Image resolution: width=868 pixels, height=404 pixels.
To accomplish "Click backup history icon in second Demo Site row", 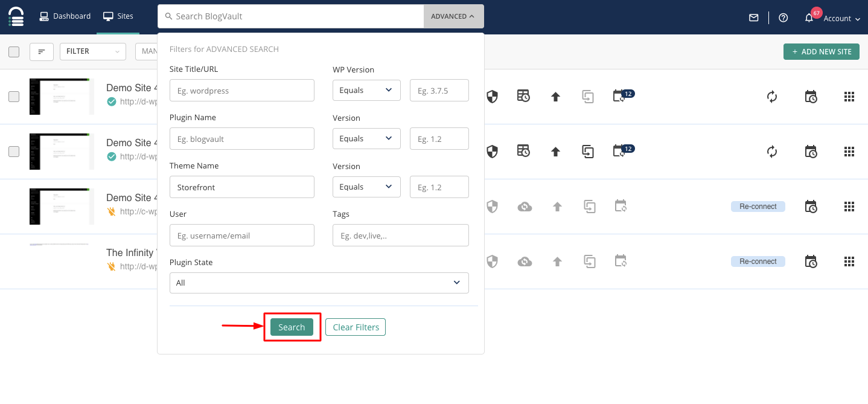I will click(x=523, y=151).
